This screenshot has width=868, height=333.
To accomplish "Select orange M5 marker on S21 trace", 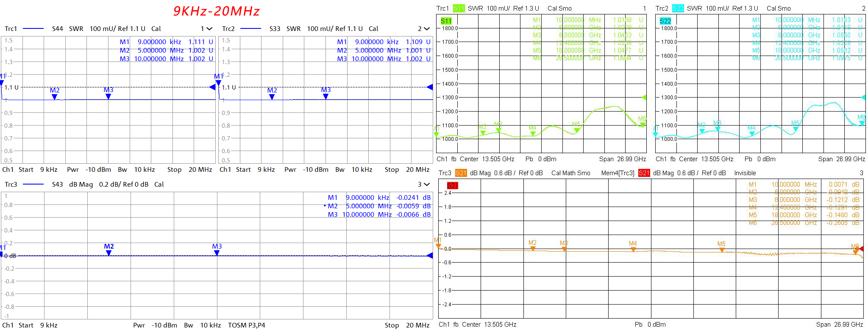I will [722, 250].
